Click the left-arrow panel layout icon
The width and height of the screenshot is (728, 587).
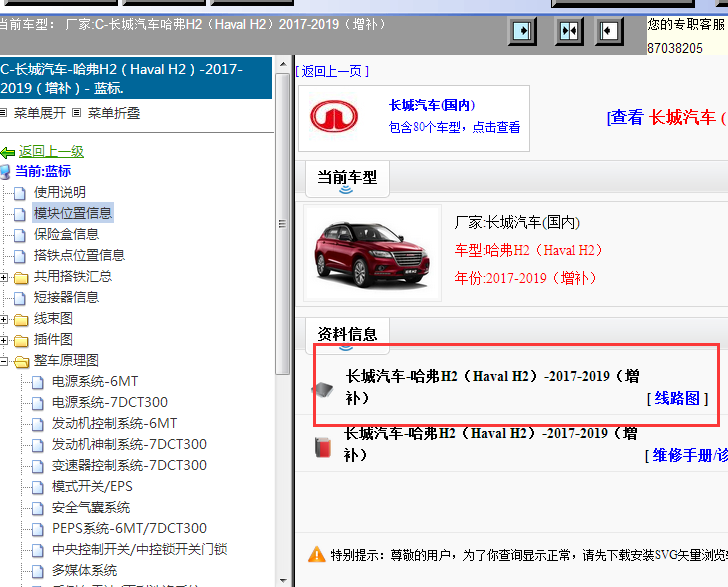pos(609,32)
